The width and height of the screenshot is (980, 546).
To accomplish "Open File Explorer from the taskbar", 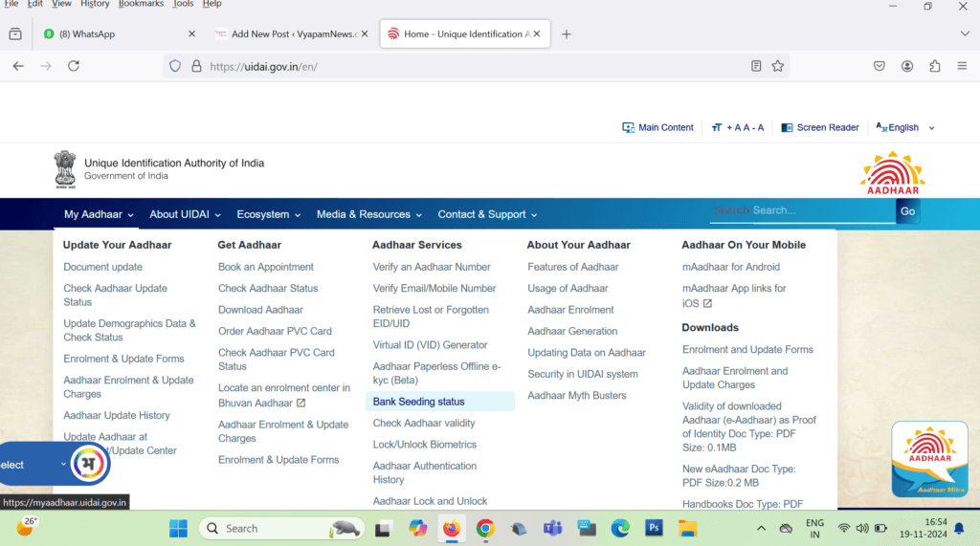I will coord(687,529).
